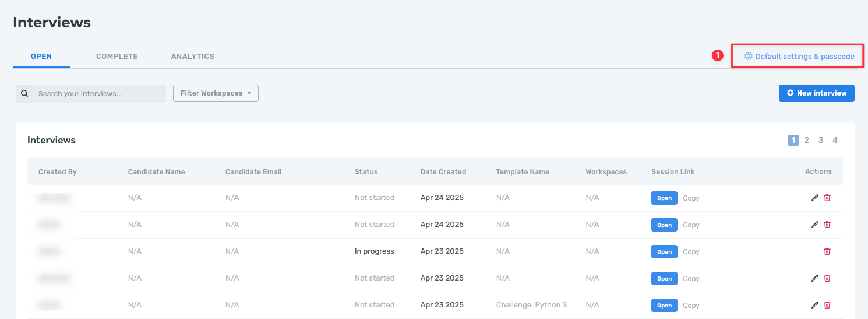Image resolution: width=868 pixels, height=319 pixels.
Task: Click the gear icon beside Default settings
Action: pos(748,57)
